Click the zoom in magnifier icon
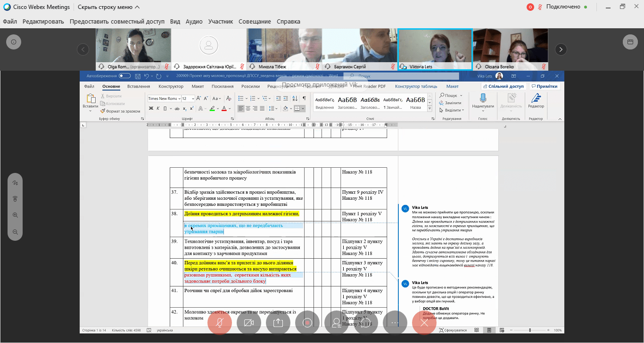Viewport: 644px width, 343px height. pos(15,215)
